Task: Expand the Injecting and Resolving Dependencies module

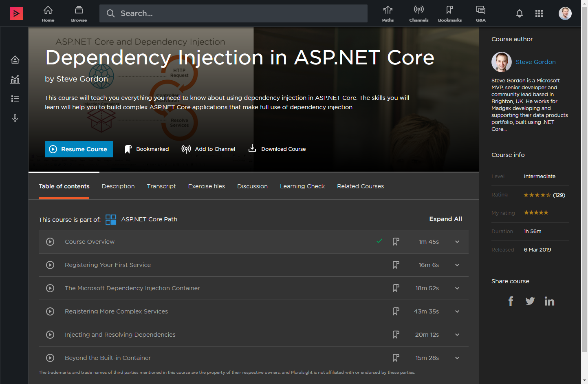Action: (x=457, y=335)
